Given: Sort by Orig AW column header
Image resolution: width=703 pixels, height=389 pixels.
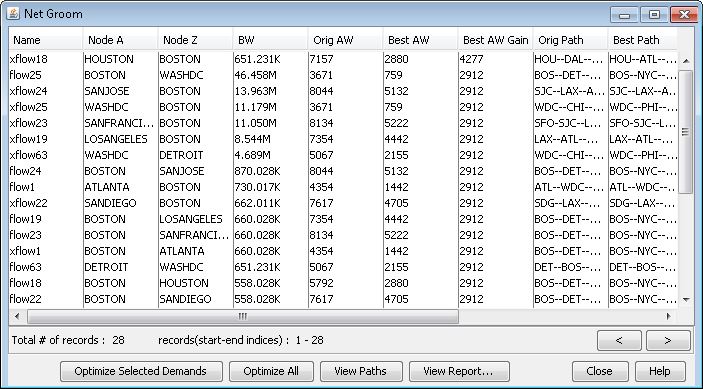Looking at the screenshot, I should (345, 40).
